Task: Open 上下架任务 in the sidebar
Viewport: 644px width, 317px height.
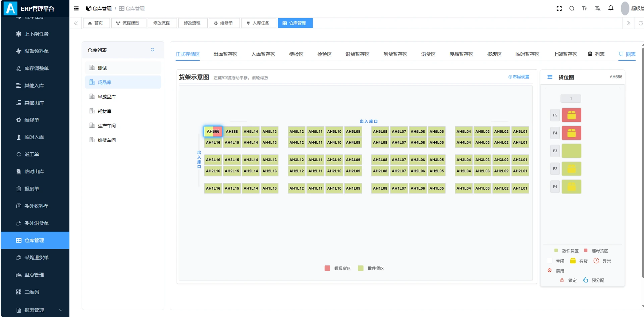Action: [35, 34]
